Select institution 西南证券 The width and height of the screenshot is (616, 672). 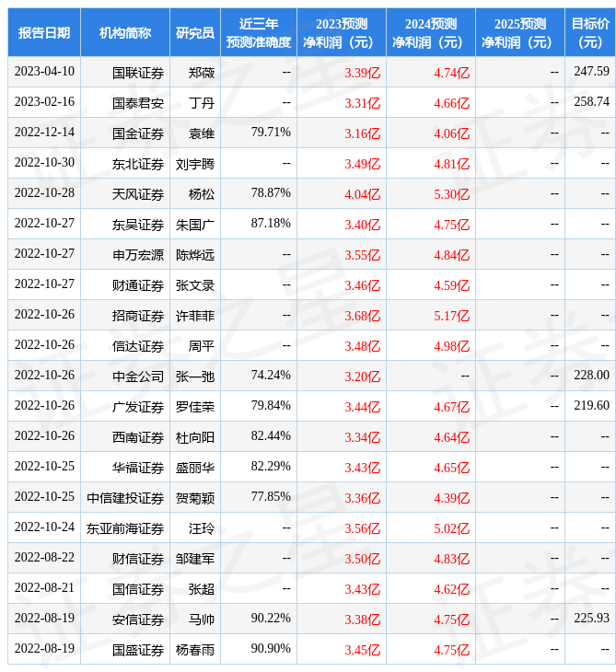[x=138, y=437]
